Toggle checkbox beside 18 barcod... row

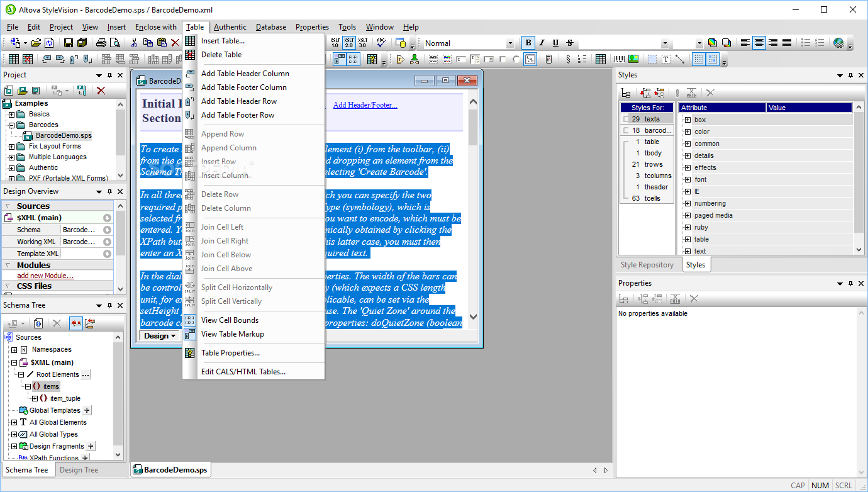coord(626,130)
